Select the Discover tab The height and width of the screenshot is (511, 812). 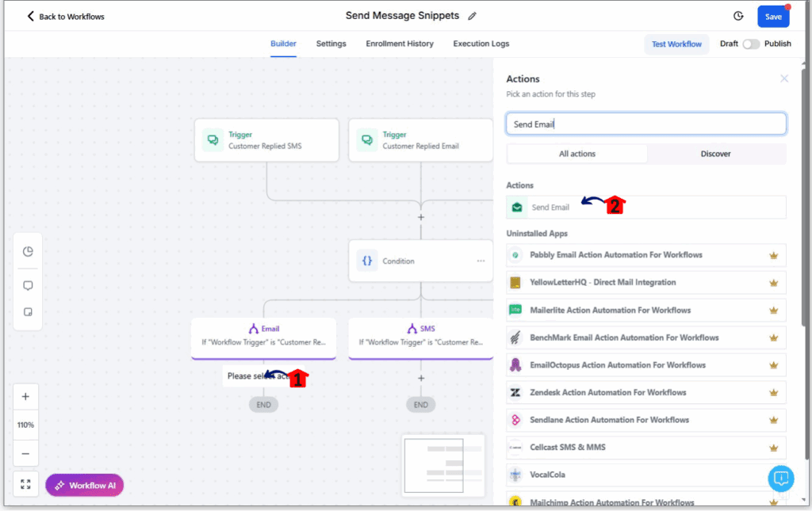coord(716,154)
